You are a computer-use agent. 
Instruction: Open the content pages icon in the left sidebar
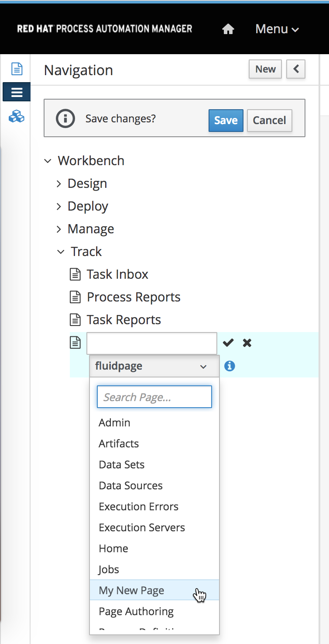[16, 69]
